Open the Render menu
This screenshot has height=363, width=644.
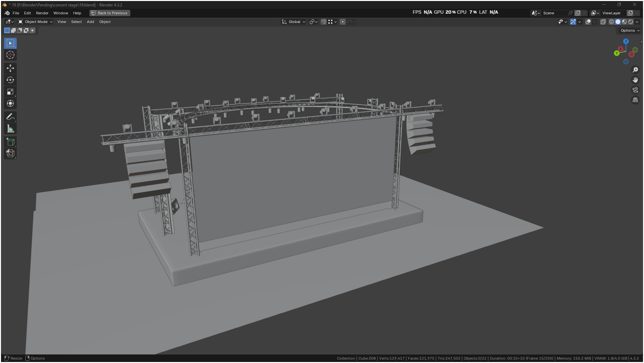[42, 13]
